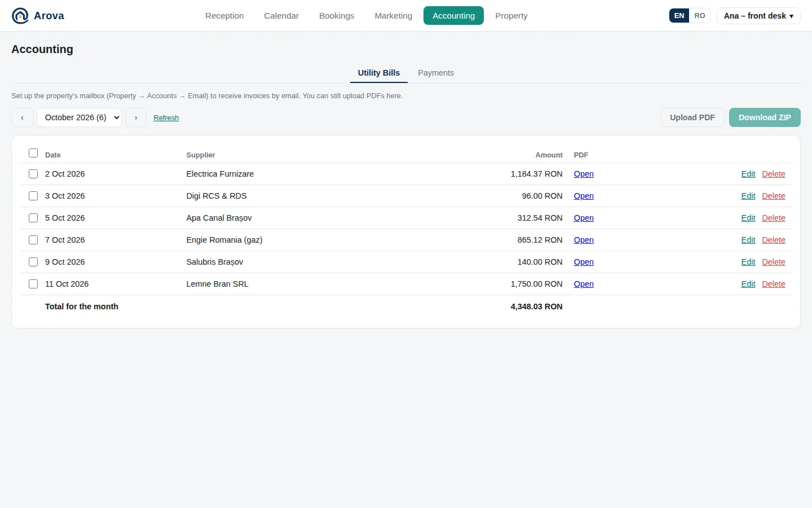Delete the Apa Canal Brașov bill
The image size is (812, 508).
774,218
